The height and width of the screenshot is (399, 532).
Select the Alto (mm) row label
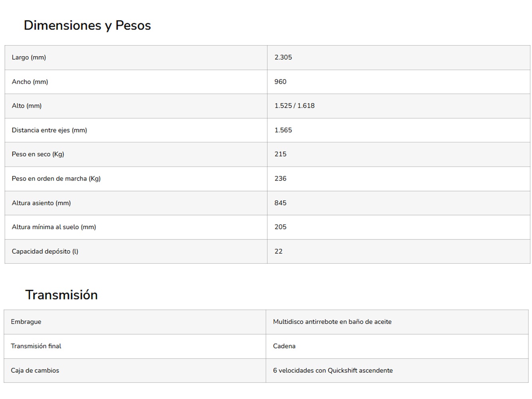27,106
